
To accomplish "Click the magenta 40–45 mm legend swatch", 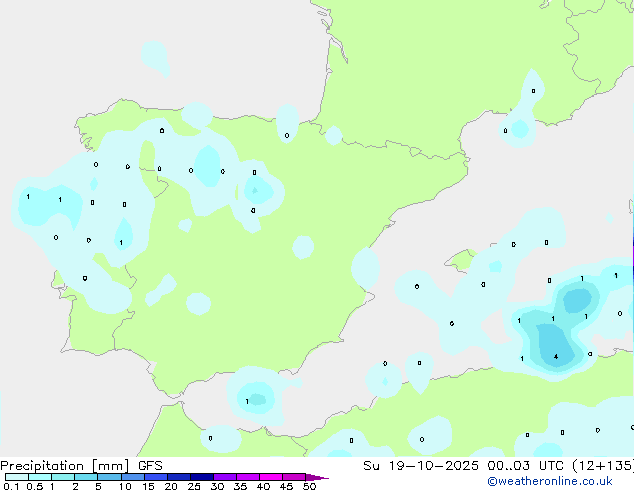I will 271,477.
